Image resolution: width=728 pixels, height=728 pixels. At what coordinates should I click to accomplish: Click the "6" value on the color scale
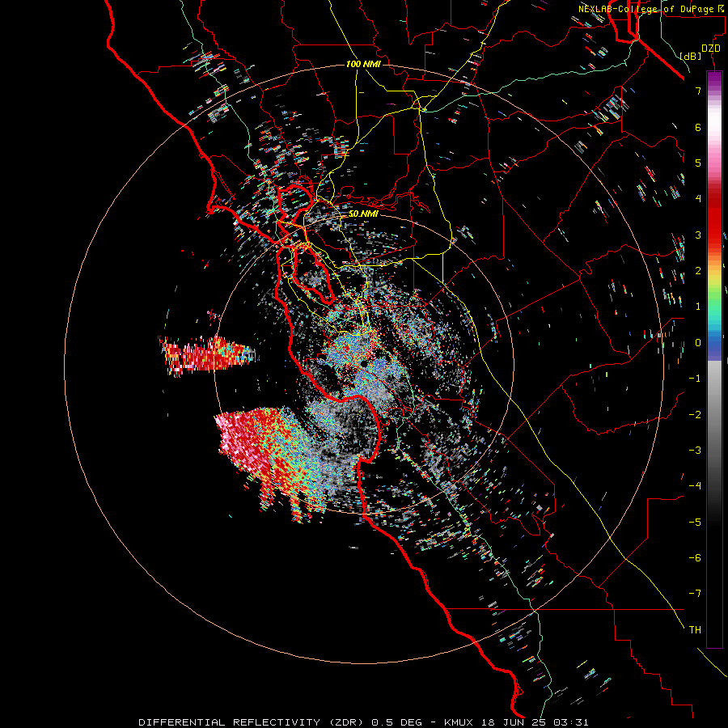pyautogui.click(x=698, y=127)
